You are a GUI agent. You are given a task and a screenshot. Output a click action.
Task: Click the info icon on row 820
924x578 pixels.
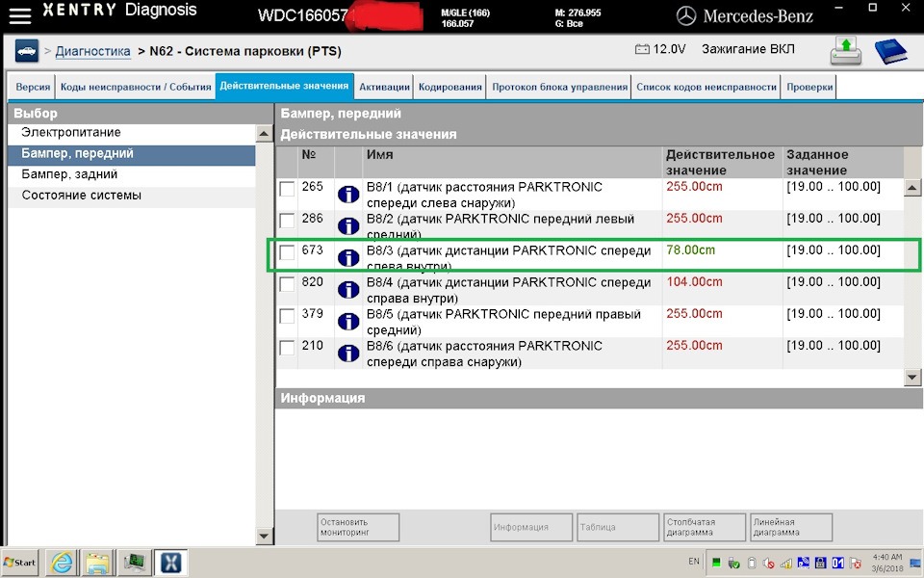(348, 290)
